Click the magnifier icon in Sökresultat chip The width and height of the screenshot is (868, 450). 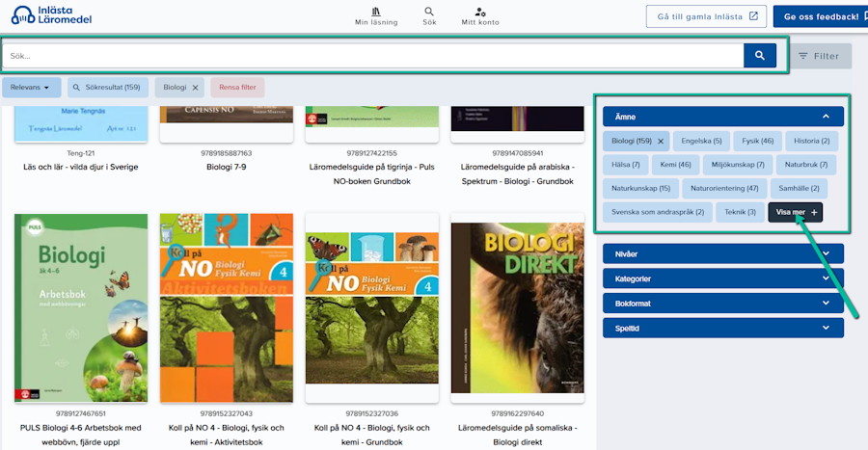pos(76,88)
